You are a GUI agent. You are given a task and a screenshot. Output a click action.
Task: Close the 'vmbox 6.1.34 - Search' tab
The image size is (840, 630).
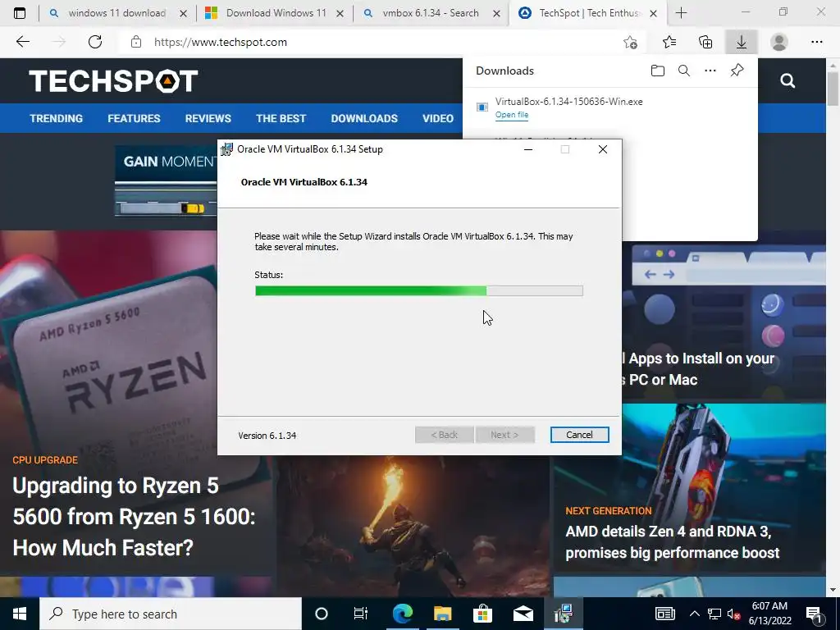pyautogui.click(x=496, y=14)
